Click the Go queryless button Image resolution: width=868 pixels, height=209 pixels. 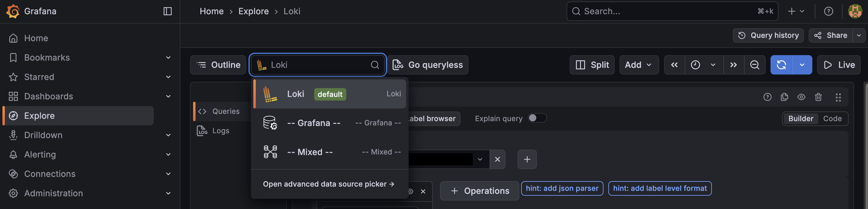428,65
